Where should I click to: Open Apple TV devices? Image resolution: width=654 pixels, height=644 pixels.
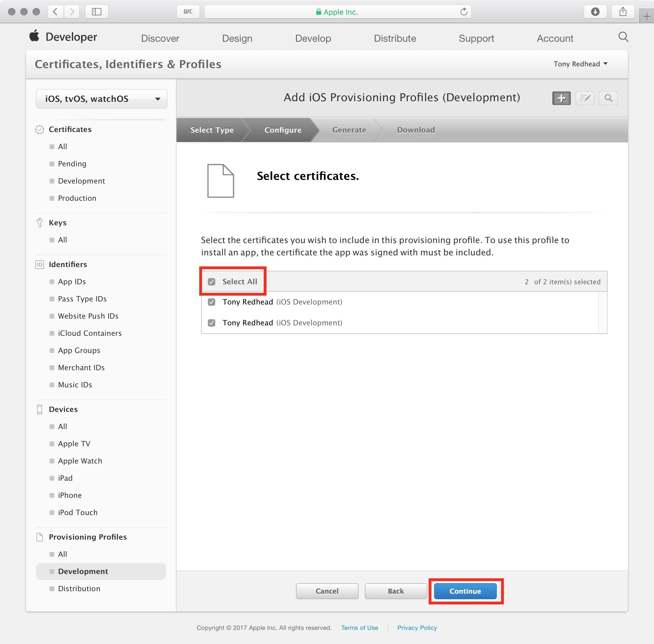[74, 444]
